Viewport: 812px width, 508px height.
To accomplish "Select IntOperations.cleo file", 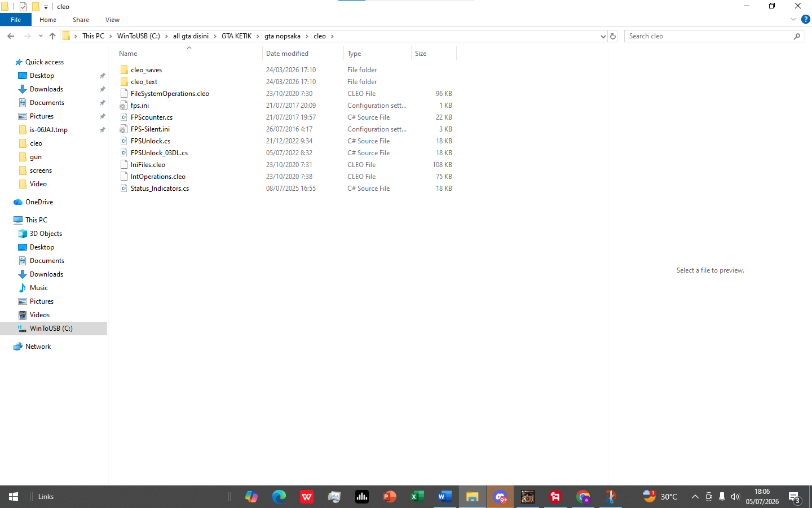I will coord(158,177).
